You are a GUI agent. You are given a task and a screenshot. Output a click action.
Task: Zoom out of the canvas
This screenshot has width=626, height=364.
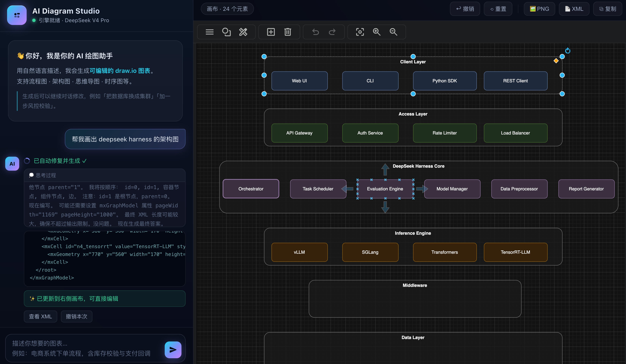pos(393,32)
